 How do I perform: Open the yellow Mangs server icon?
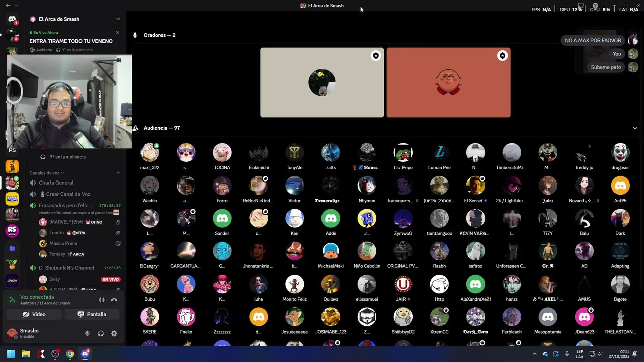(x=12, y=199)
